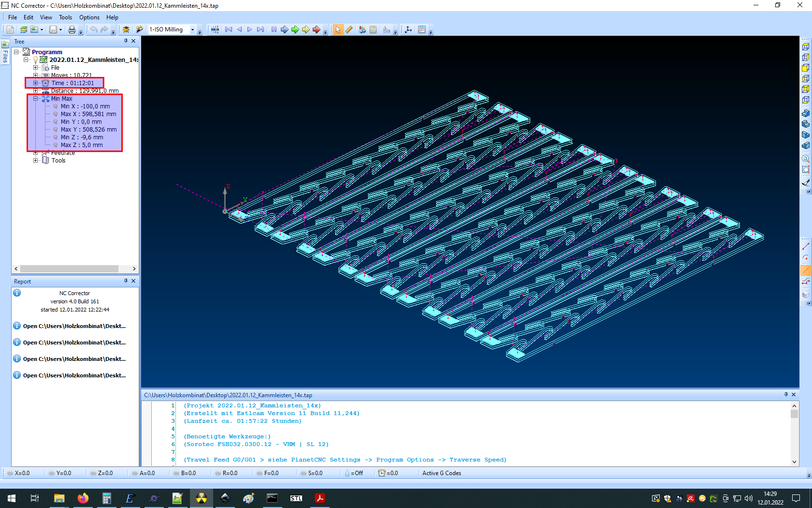
Task: Open the Options menu
Action: (x=89, y=17)
